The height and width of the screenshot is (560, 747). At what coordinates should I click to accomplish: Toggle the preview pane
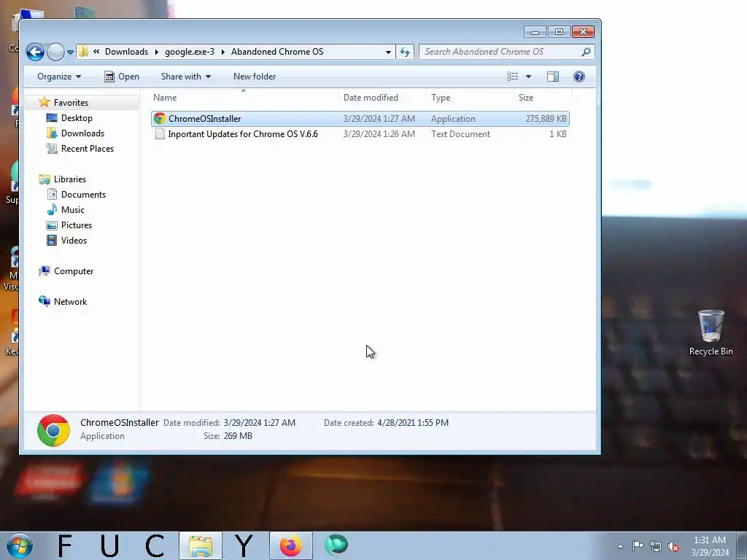tap(553, 76)
